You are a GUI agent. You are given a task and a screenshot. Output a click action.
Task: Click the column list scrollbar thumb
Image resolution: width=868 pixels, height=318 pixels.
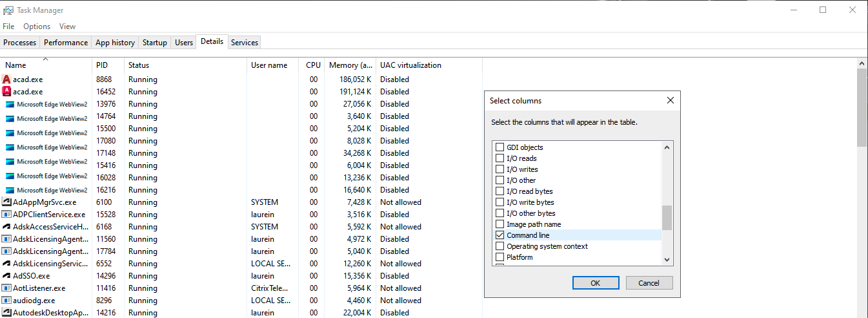click(667, 218)
